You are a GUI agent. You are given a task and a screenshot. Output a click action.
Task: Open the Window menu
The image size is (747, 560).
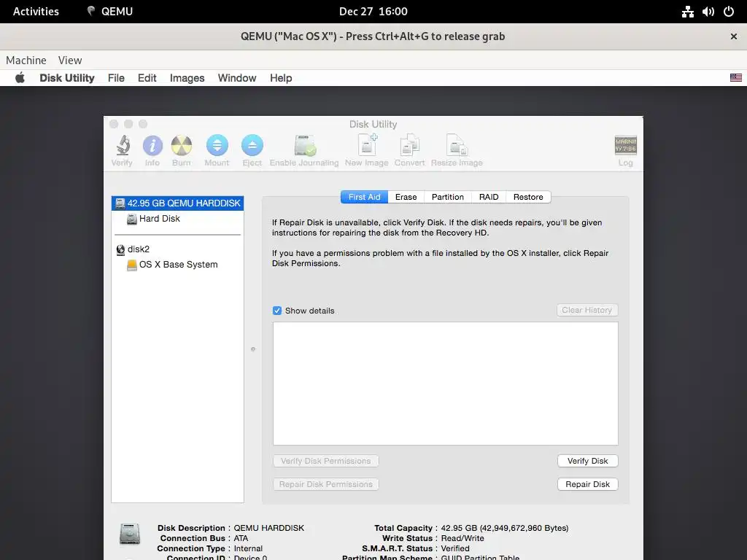tap(237, 77)
